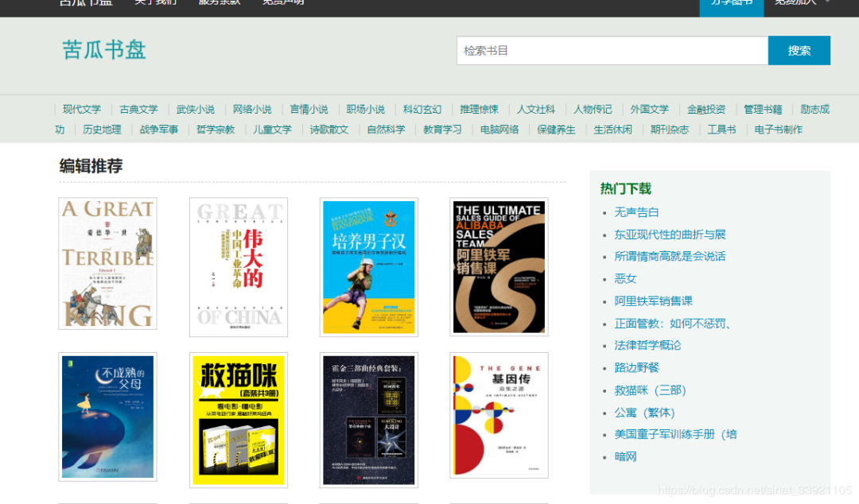Open the 保健养生 category
The width and height of the screenshot is (859, 504).
click(x=556, y=130)
